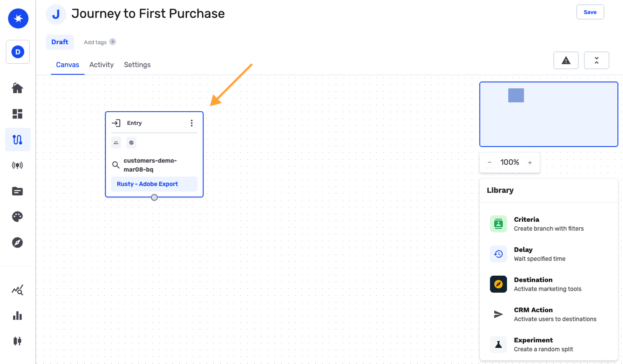Viewport: 623px width, 364px height.
Task: Open the broadcast signal icon in sidebar
Action: pyautogui.click(x=17, y=165)
